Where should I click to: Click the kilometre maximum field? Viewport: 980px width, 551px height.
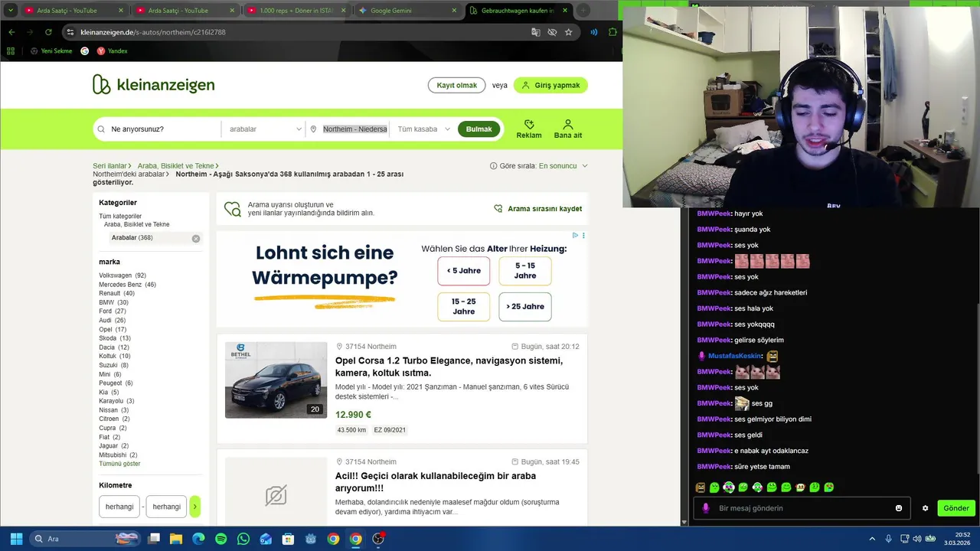point(166,507)
